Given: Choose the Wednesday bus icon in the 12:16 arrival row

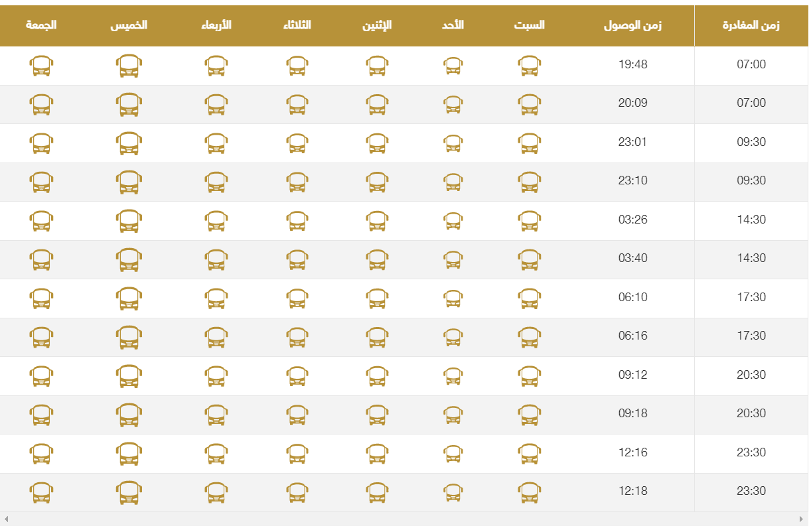Looking at the screenshot, I should [216, 454].
